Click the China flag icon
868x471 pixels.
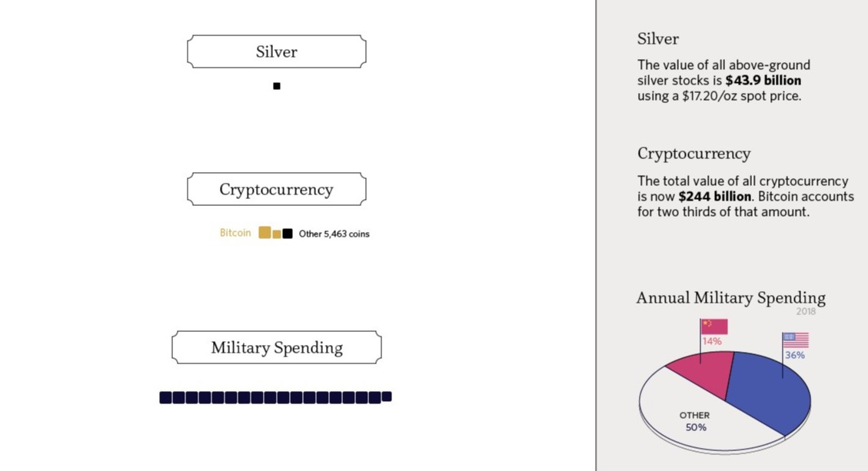pyautogui.click(x=714, y=327)
